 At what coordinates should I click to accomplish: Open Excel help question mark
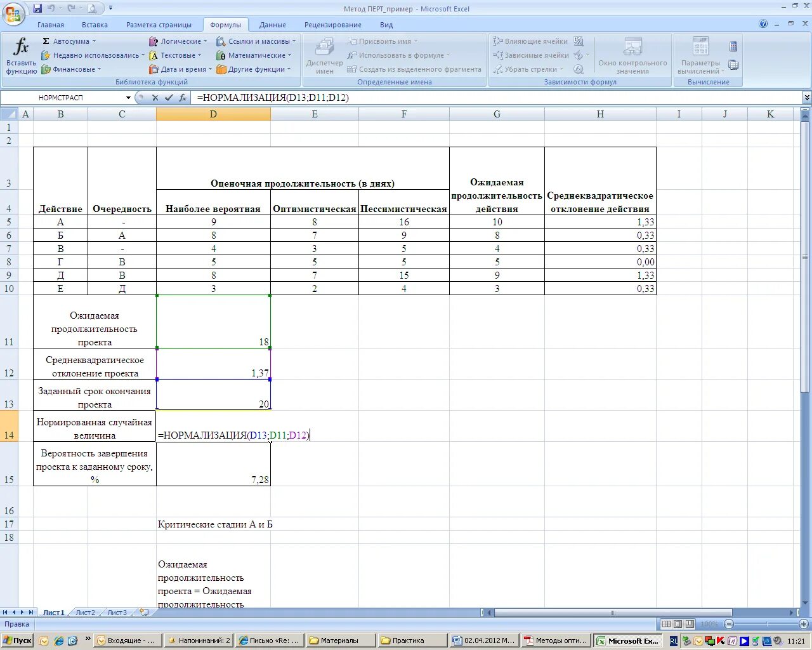[x=763, y=24]
